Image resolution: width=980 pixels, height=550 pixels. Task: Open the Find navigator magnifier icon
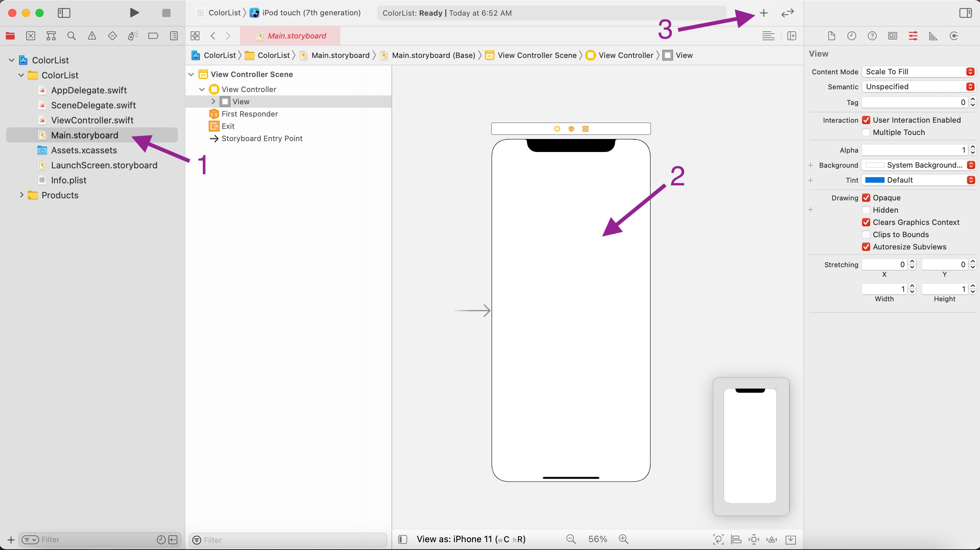click(71, 36)
